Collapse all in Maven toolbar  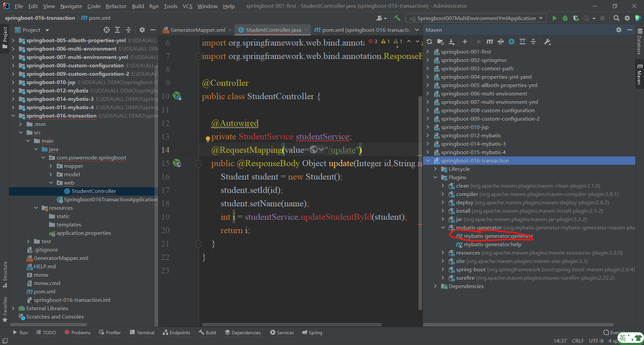coord(533,42)
